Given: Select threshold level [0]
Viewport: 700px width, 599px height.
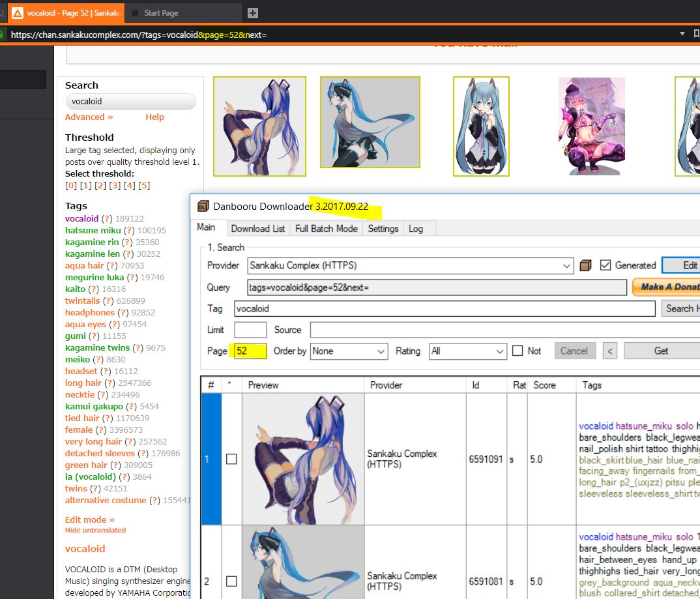Looking at the screenshot, I should (70, 185).
